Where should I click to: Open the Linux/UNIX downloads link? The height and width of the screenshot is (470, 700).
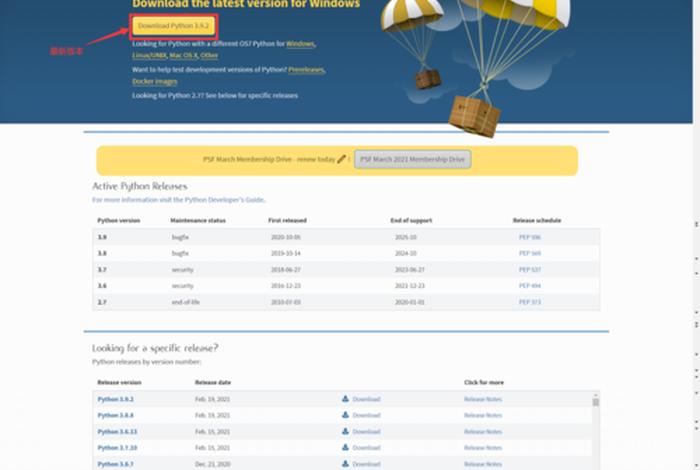point(150,55)
